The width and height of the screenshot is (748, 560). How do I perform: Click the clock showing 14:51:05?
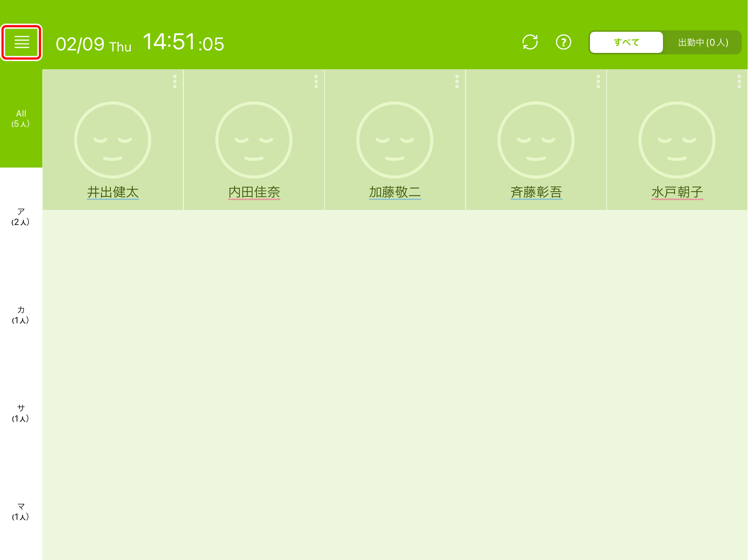(183, 42)
